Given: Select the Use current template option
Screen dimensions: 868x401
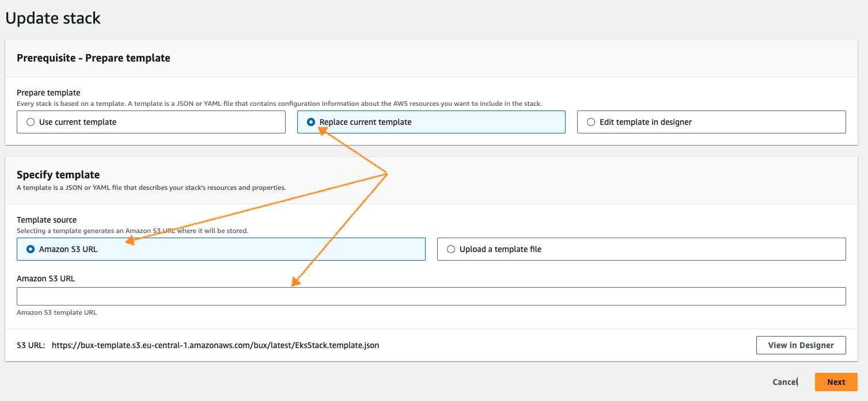Looking at the screenshot, I should point(151,122).
